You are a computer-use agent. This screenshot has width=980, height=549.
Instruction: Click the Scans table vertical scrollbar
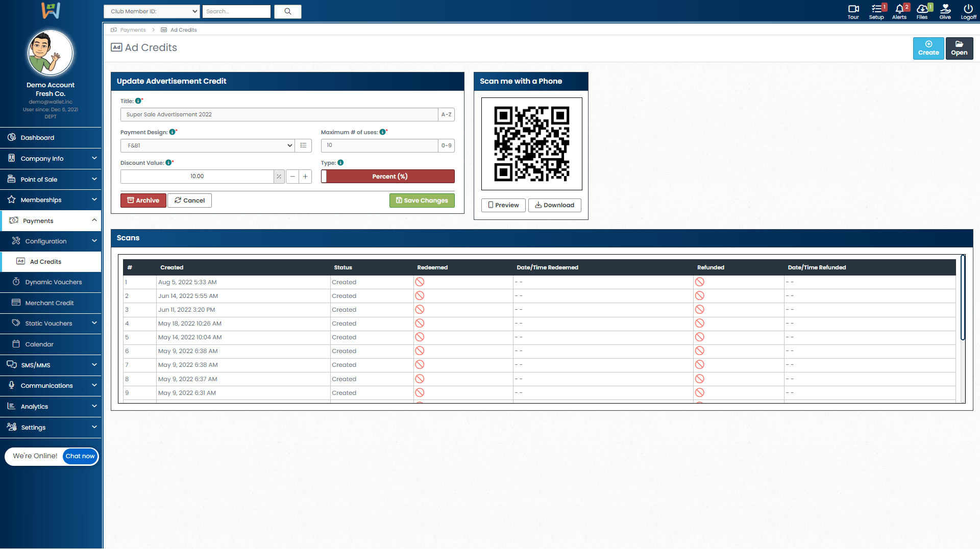coord(963,298)
